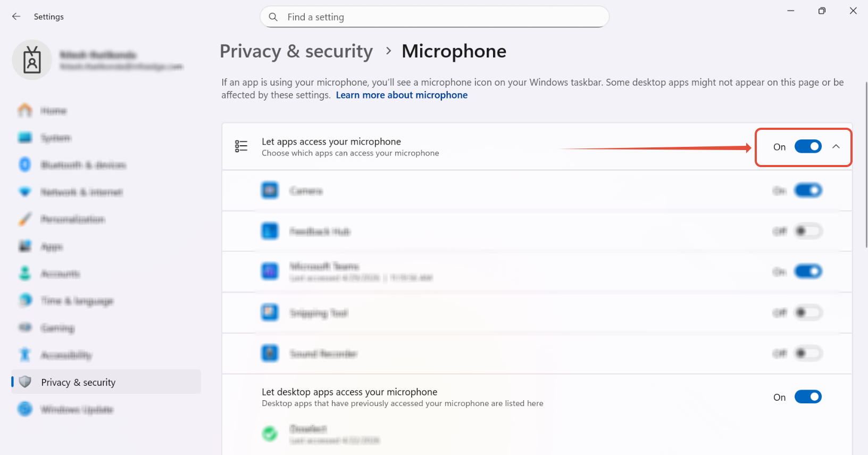Open Bluetooth & devices via Bluetooth icon

click(x=25, y=164)
